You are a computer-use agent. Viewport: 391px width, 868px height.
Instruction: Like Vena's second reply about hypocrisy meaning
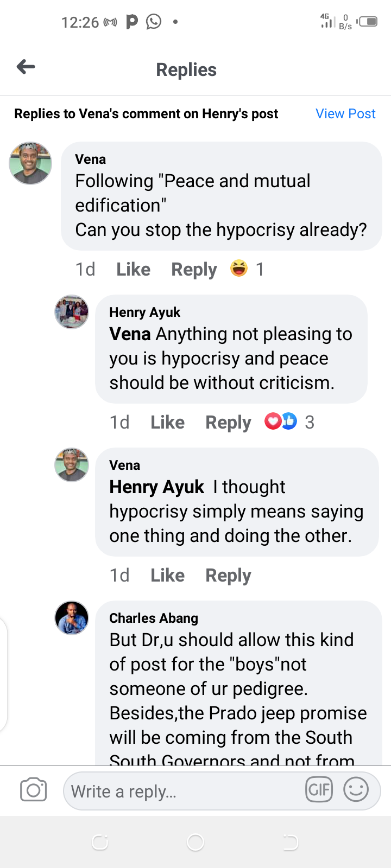click(x=167, y=575)
